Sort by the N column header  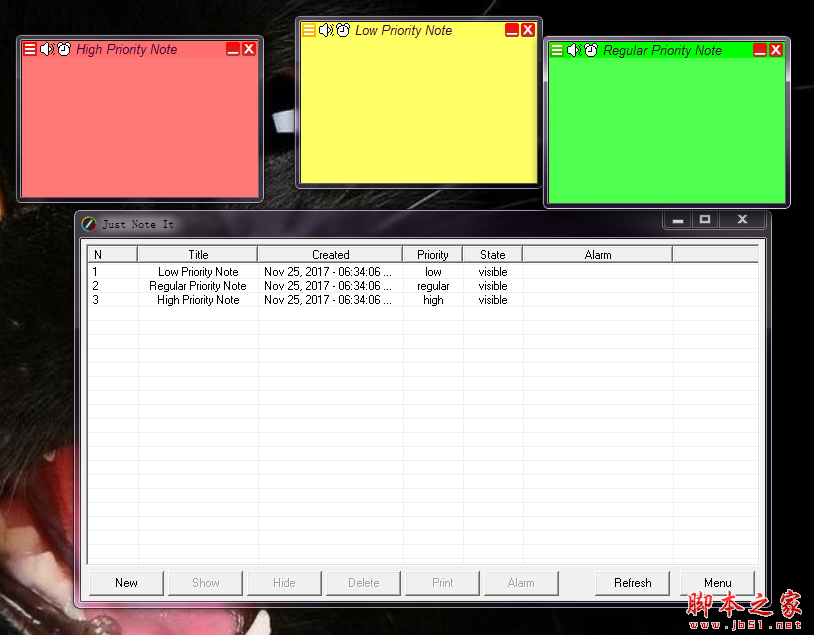click(x=113, y=255)
